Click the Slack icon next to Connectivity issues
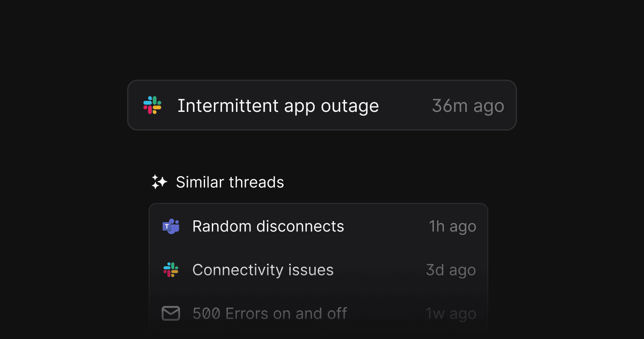This screenshot has height=339, width=644. pyautogui.click(x=171, y=270)
